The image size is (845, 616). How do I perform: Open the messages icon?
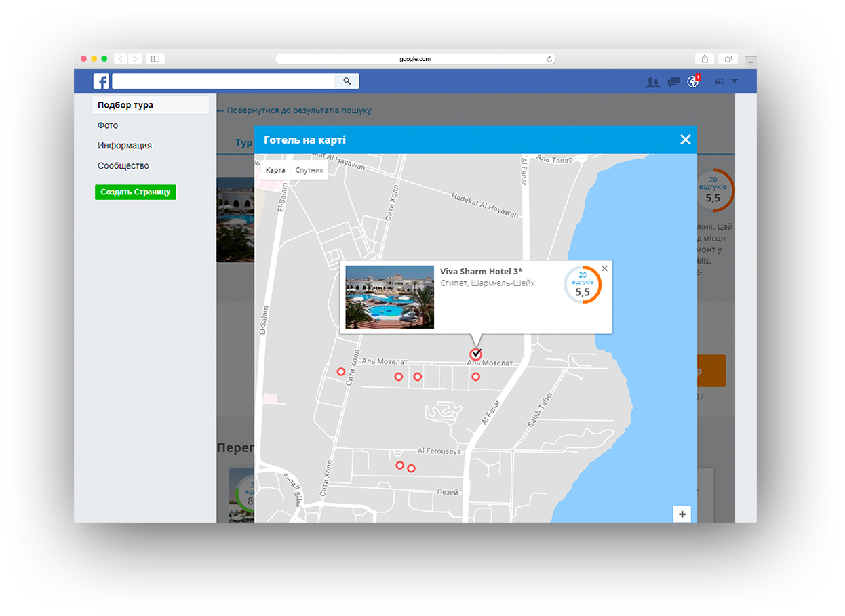tap(673, 82)
